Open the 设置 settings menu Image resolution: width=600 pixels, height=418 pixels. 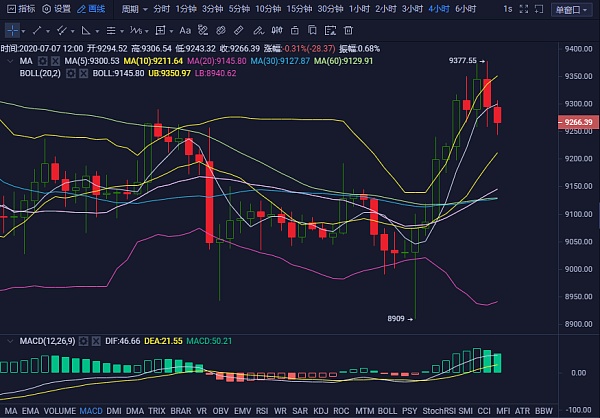(56, 9)
